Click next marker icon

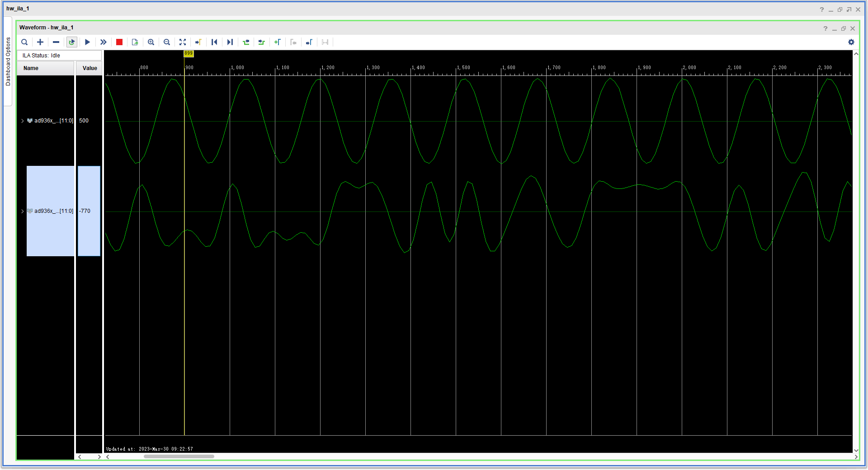(309, 42)
